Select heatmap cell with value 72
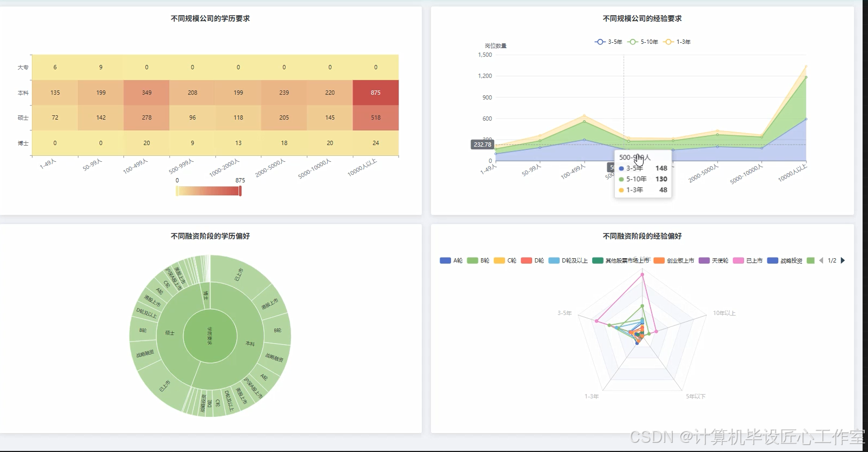Viewport: 868px width, 452px height. click(55, 117)
